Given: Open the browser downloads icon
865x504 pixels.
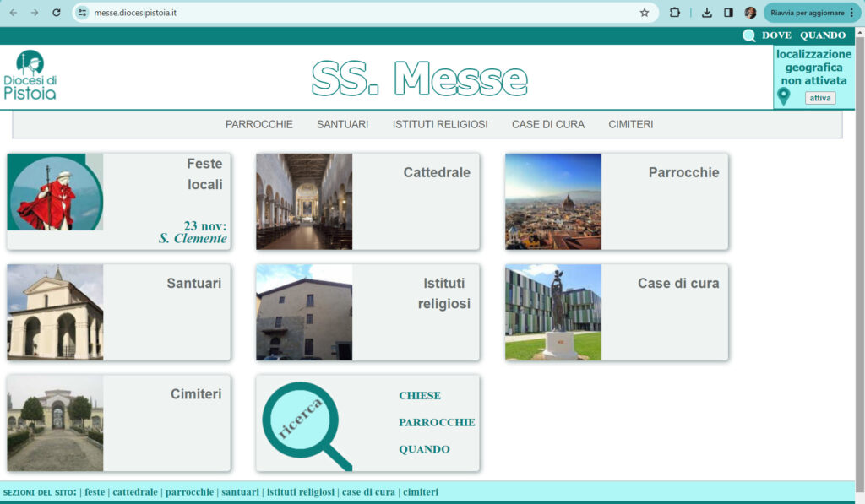Looking at the screenshot, I should (707, 13).
